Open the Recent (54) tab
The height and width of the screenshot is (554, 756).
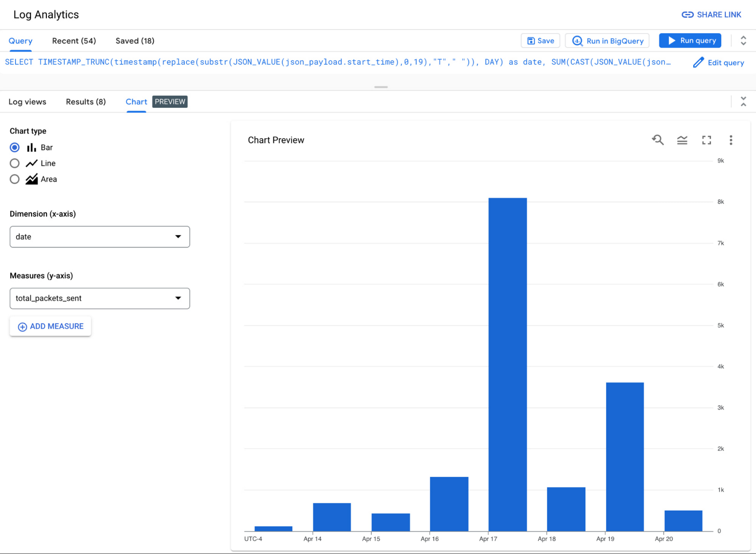point(74,41)
